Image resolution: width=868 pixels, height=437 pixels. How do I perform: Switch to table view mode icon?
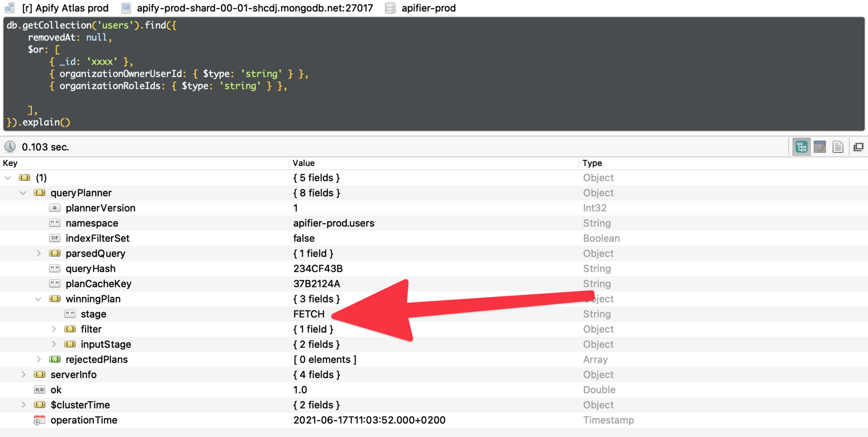820,147
